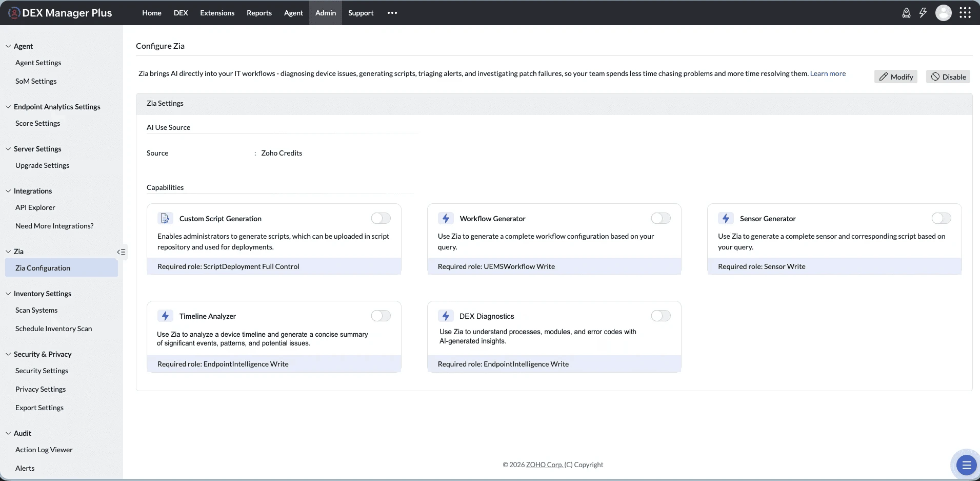Screen dimensions: 980x481
Task: Open Security Settings in sidebar
Action: [x=42, y=371]
